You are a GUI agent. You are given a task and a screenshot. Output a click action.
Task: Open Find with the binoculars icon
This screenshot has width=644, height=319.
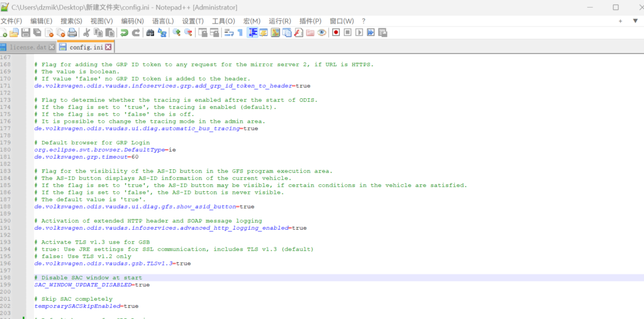point(150,33)
